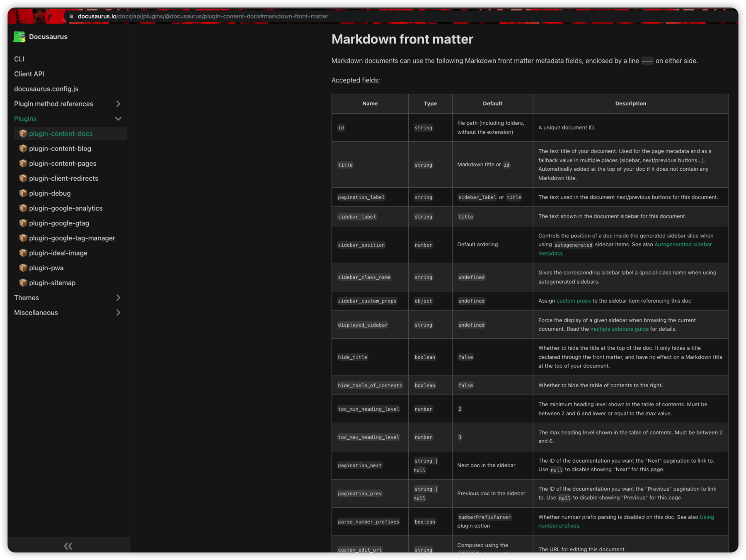Open docusaurus.config.js sidebar page
Image resolution: width=746 pixels, height=560 pixels.
[46, 89]
